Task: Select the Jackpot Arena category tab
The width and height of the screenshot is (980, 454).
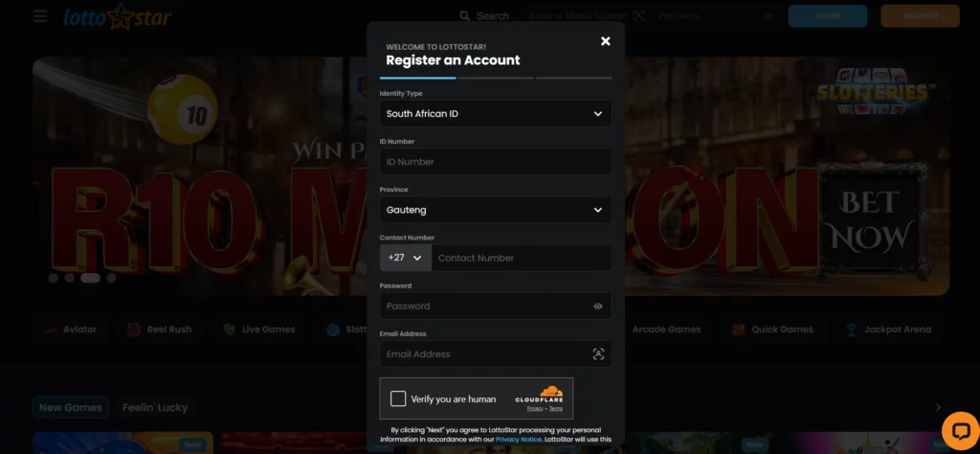Action: pos(888,329)
